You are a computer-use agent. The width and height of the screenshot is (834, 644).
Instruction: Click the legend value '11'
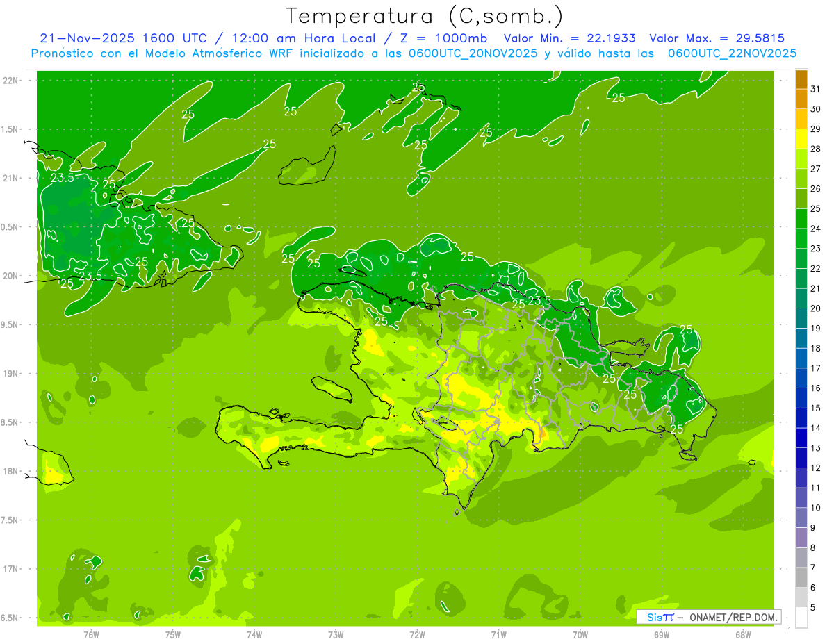[x=816, y=488]
